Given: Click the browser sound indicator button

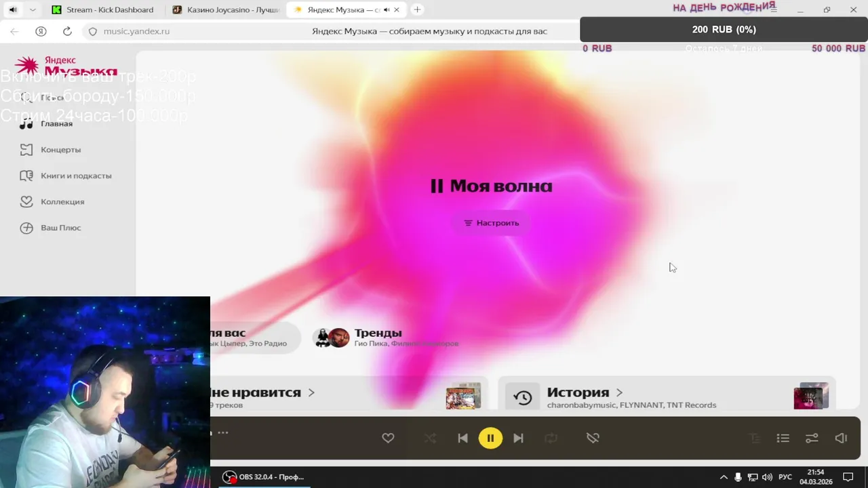Looking at the screenshot, I should pos(13,9).
